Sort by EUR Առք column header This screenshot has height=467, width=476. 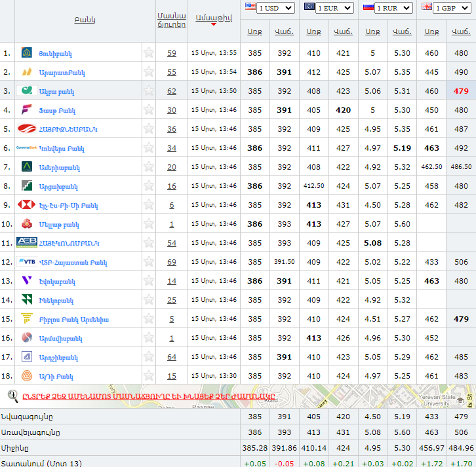(x=313, y=31)
